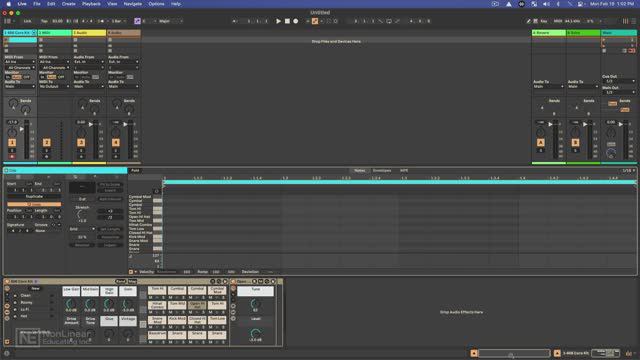The width and height of the screenshot is (640, 360).
Task: Open MIDI To dropdown showing No Output
Action: [x=55, y=87]
